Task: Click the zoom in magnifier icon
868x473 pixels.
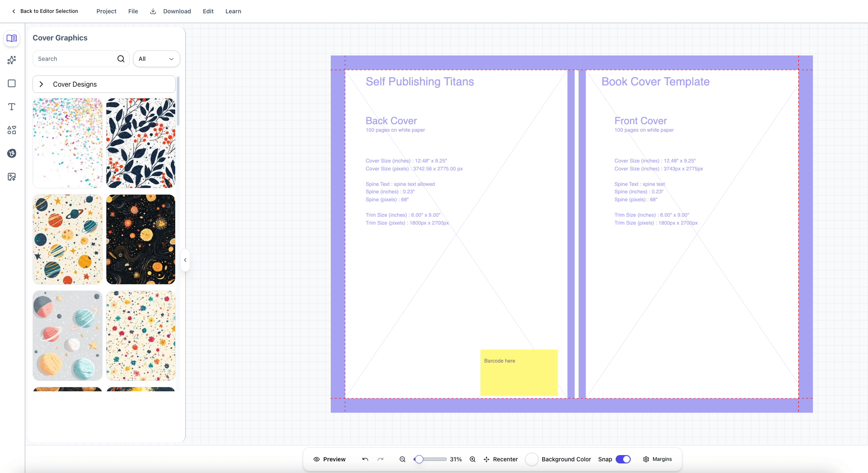Action: pyautogui.click(x=473, y=459)
